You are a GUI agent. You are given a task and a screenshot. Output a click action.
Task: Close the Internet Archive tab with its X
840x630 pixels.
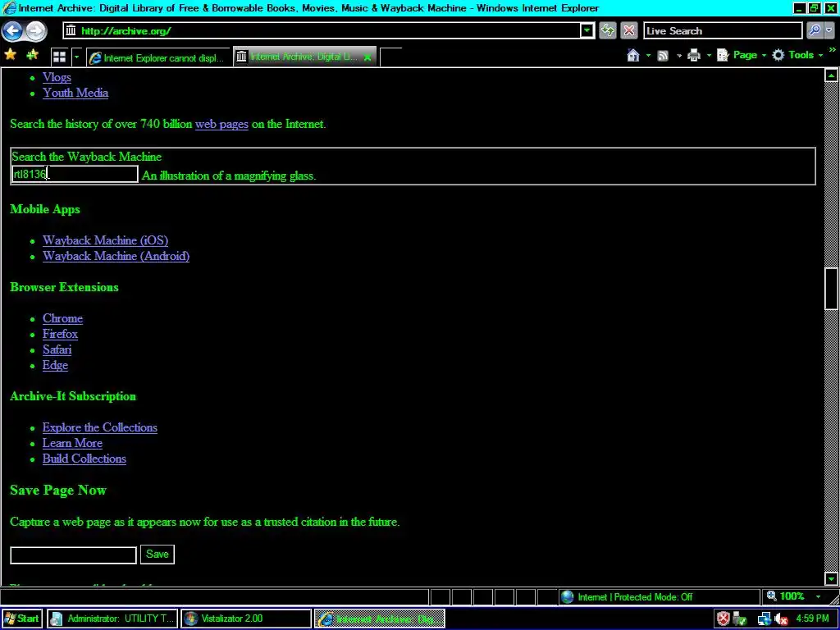[367, 57]
